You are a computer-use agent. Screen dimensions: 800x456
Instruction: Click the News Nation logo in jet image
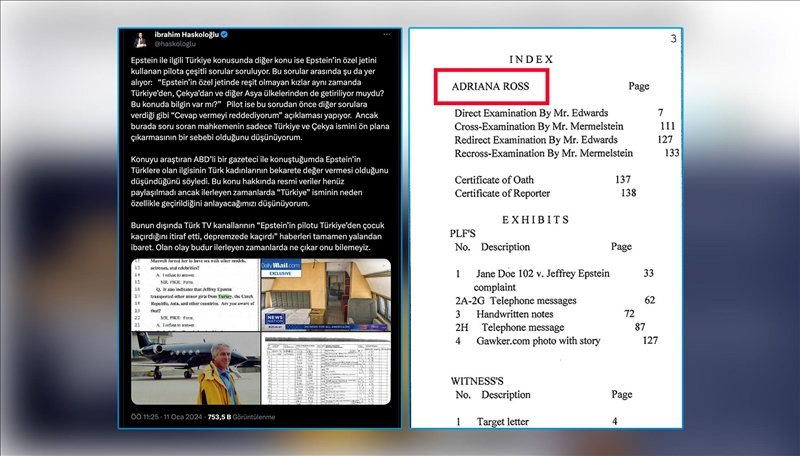(x=275, y=319)
